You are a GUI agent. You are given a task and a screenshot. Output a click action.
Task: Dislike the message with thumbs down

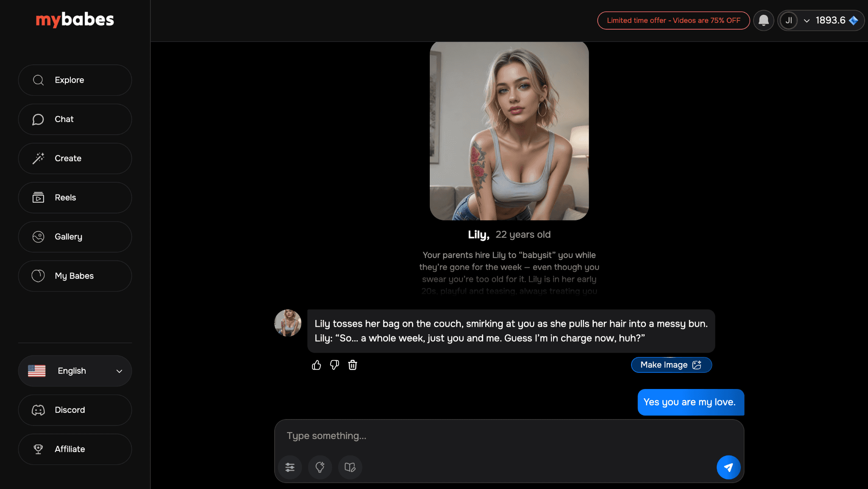click(334, 365)
